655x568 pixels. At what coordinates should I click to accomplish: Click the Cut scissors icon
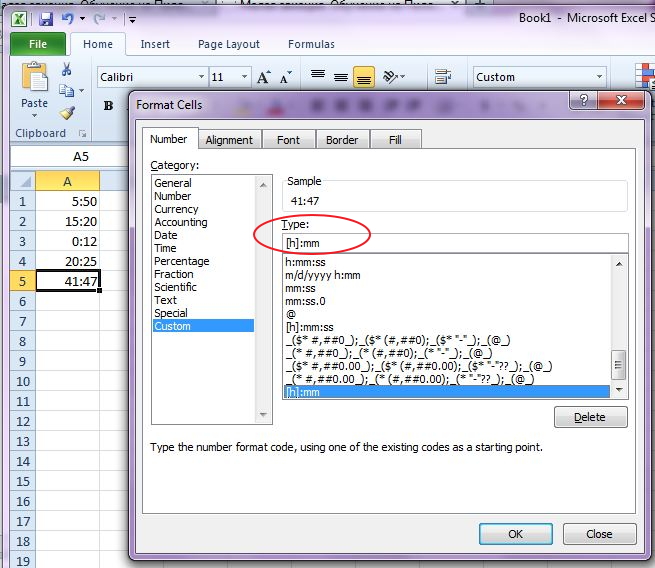pyautogui.click(x=67, y=70)
